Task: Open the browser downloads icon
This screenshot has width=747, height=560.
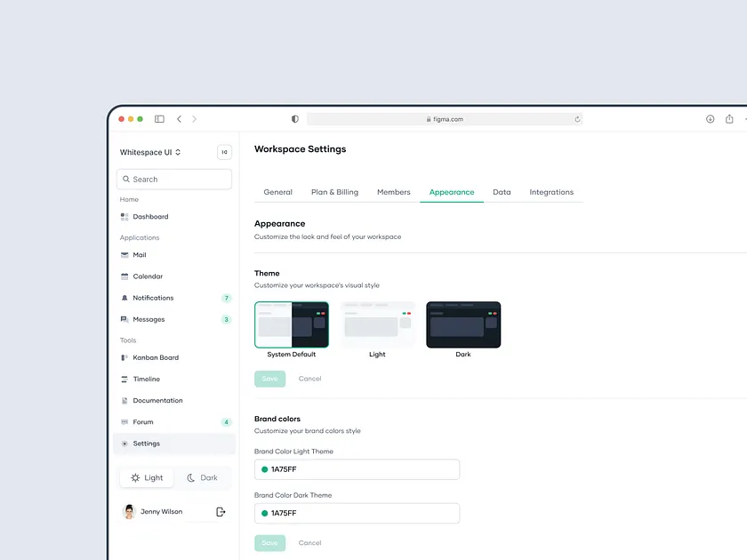Action: 710,119
